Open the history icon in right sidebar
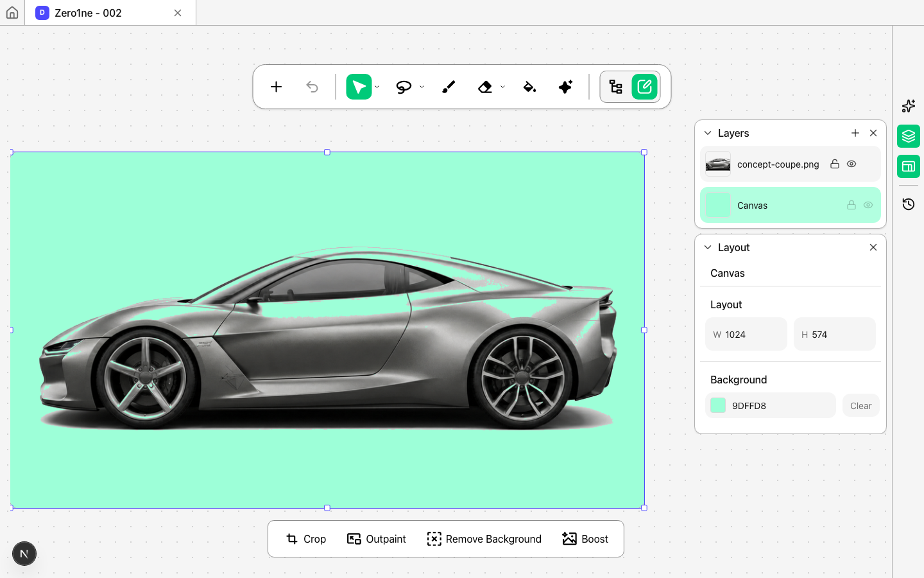Viewport: 924px width, 578px height. click(x=909, y=204)
